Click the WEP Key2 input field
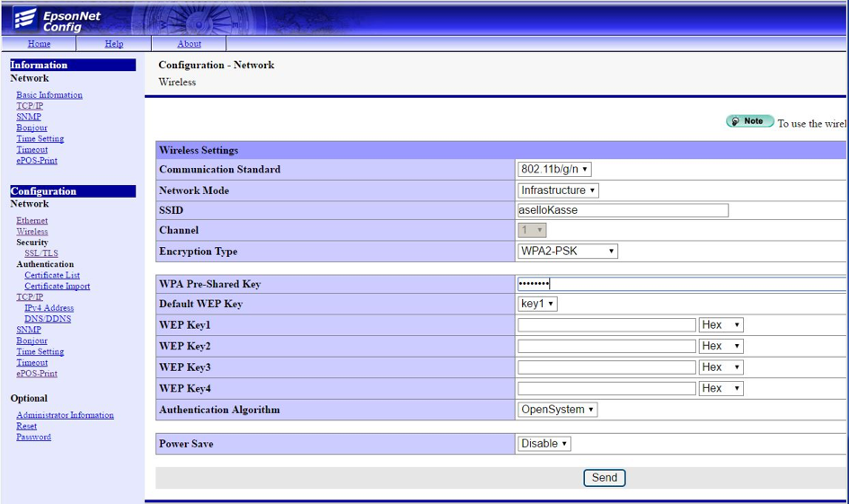This screenshot has height=504, width=849. tap(606, 346)
